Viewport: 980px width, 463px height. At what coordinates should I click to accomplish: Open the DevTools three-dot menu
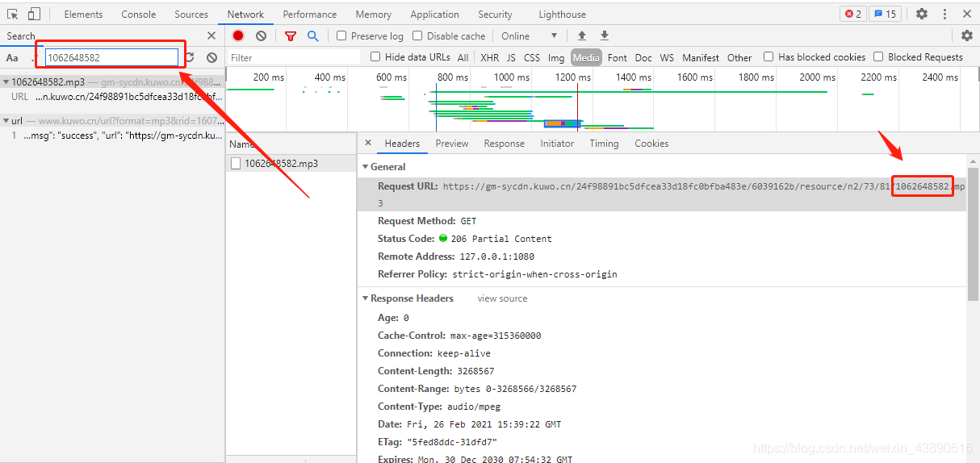[x=944, y=14]
